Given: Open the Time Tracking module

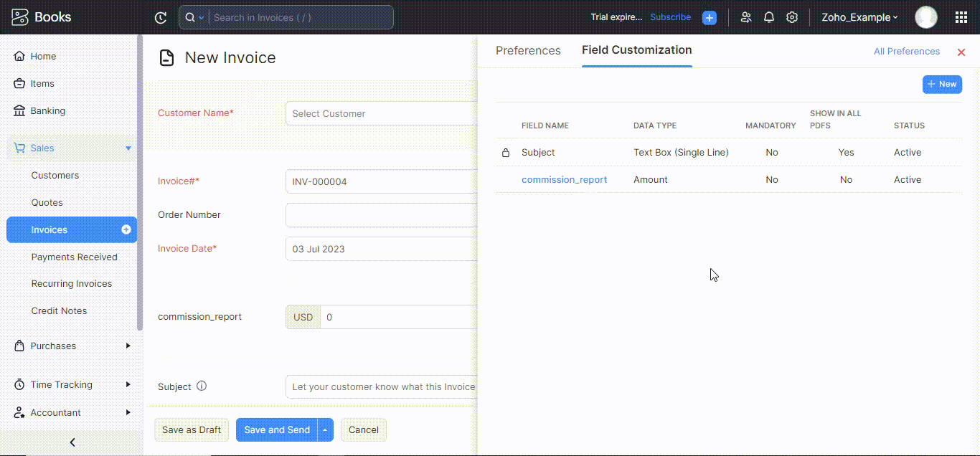Looking at the screenshot, I should coord(61,384).
